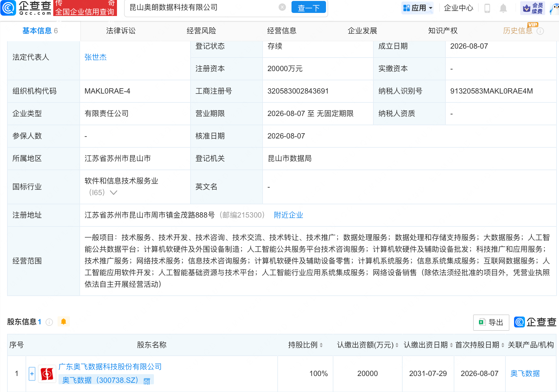This screenshot has width=559, height=392.
Task: Click the info icon beside 历史信息
Action: tap(540, 31)
